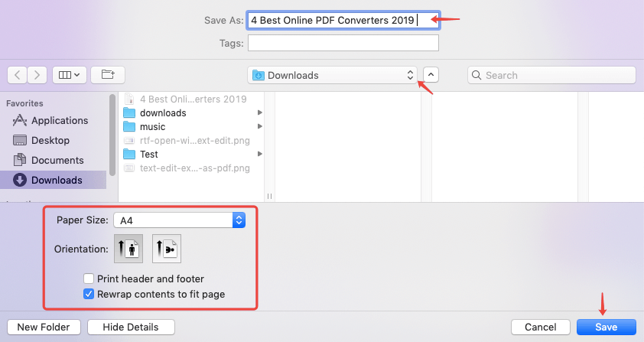The height and width of the screenshot is (342, 644).
Task: Click the Save button
Action: point(606,327)
